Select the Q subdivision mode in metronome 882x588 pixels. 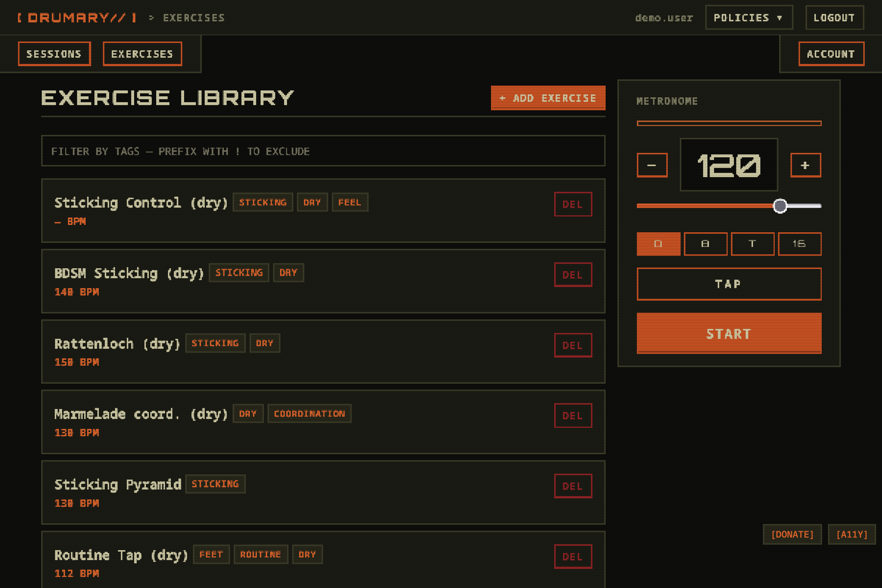(659, 244)
